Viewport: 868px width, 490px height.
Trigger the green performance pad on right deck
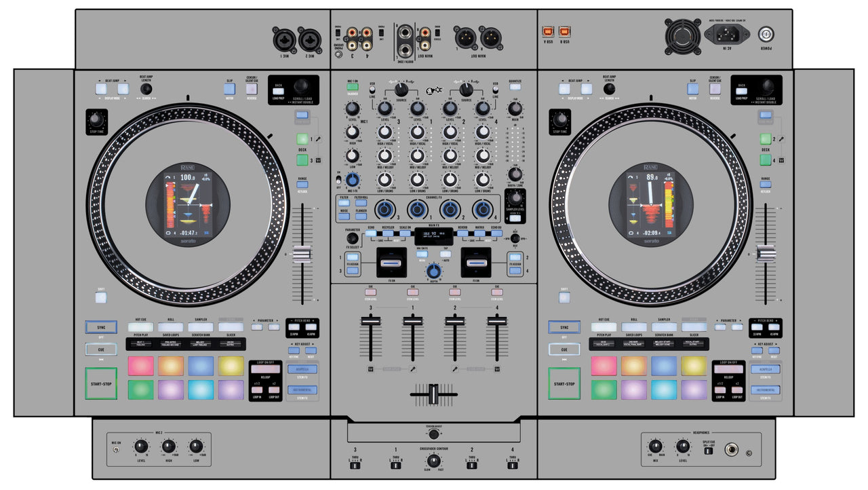tap(604, 390)
